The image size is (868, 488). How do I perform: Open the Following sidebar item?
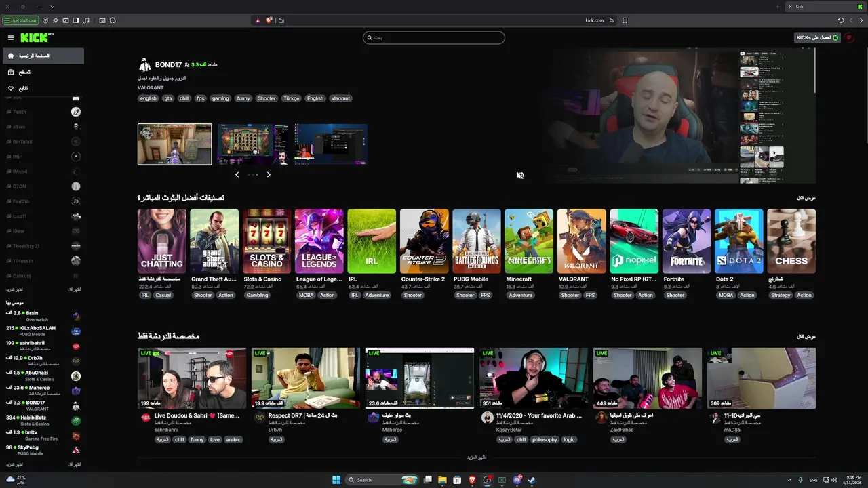coord(43,88)
